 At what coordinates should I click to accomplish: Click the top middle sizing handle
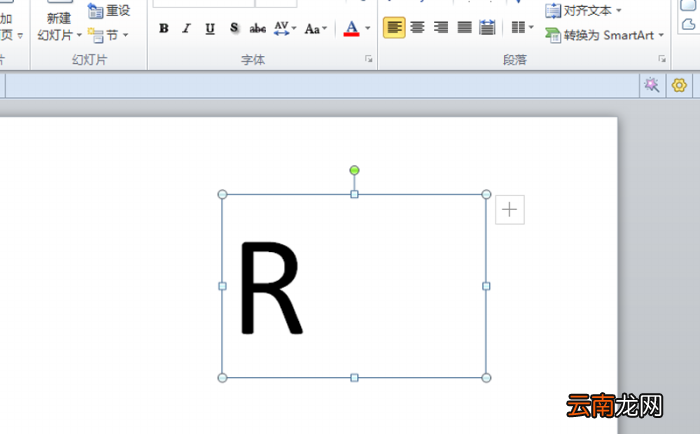tap(354, 194)
